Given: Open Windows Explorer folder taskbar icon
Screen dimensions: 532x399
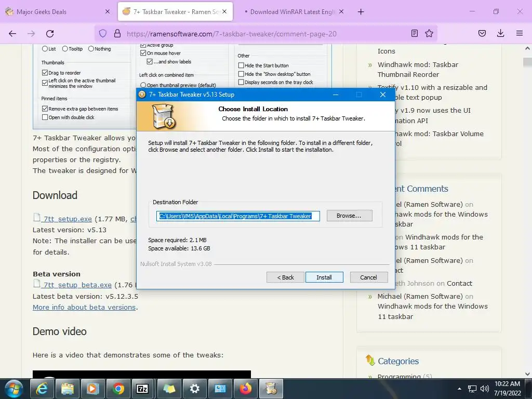Looking at the screenshot, I should [x=67, y=389].
